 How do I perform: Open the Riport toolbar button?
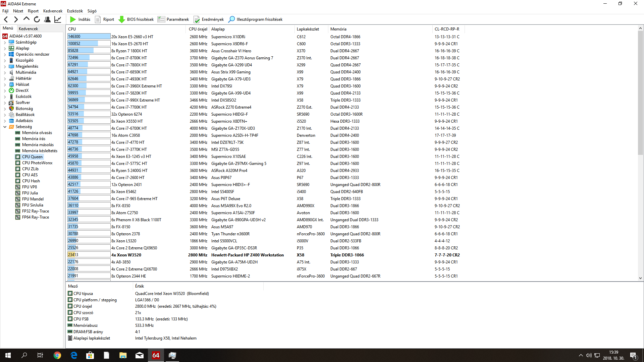coord(105,19)
